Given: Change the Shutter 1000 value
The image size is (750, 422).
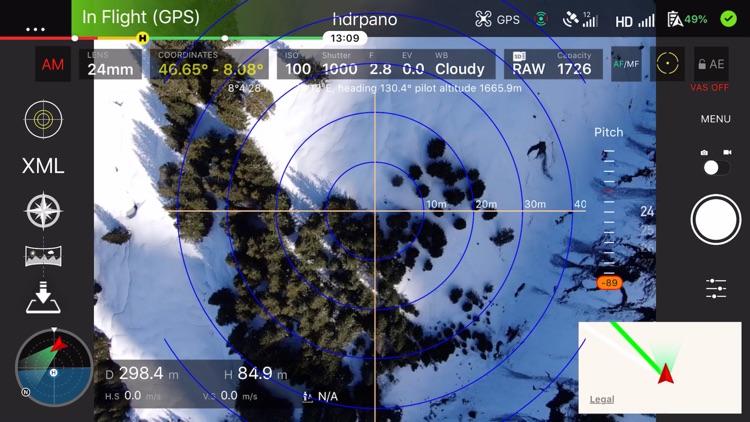Looking at the screenshot, I should [x=339, y=64].
